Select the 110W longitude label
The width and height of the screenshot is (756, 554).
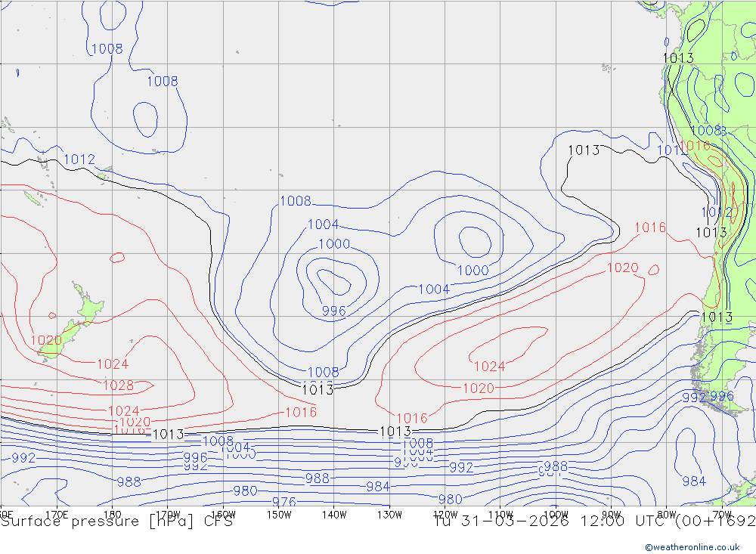pyautogui.click(x=500, y=515)
